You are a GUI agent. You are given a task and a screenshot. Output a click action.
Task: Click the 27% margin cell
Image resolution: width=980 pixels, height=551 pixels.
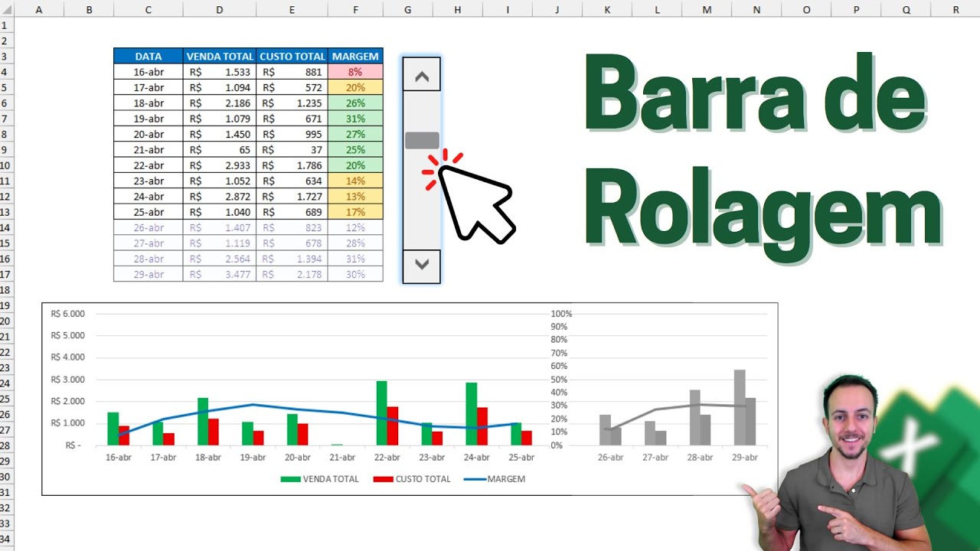[355, 134]
